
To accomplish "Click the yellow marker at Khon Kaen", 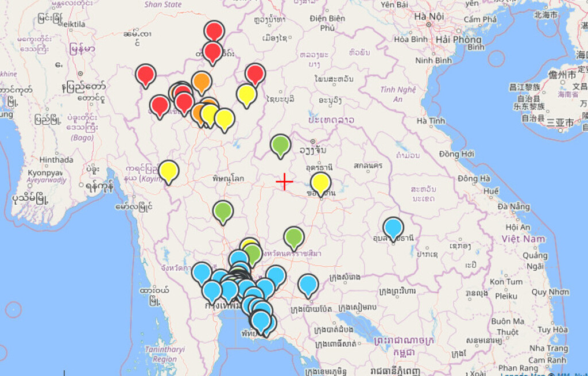I will tap(320, 183).
